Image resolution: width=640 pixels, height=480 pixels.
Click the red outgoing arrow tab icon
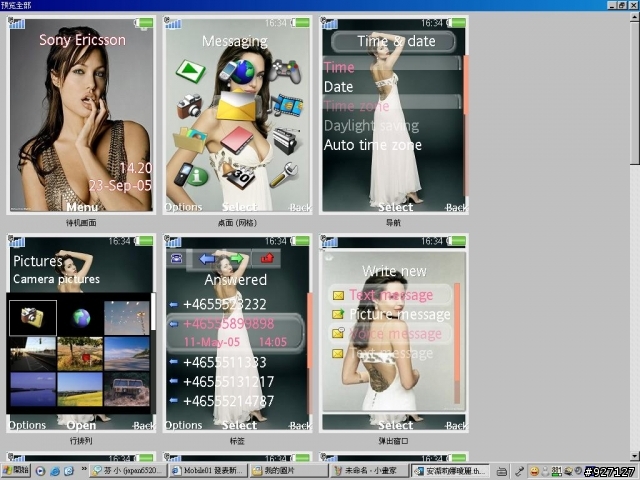click(267, 258)
